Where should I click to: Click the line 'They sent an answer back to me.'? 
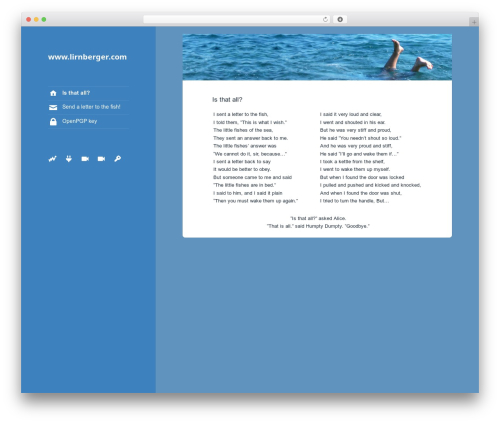[x=251, y=138]
